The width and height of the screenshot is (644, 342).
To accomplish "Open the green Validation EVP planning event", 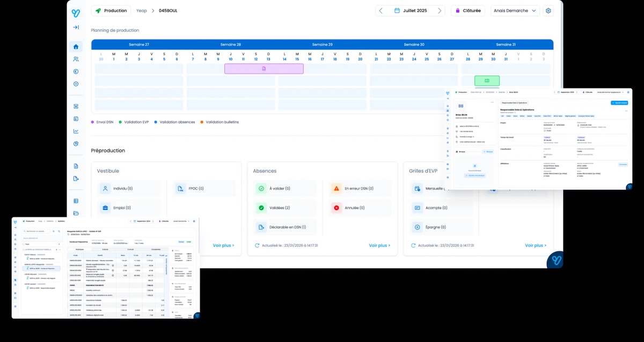I will click(487, 80).
